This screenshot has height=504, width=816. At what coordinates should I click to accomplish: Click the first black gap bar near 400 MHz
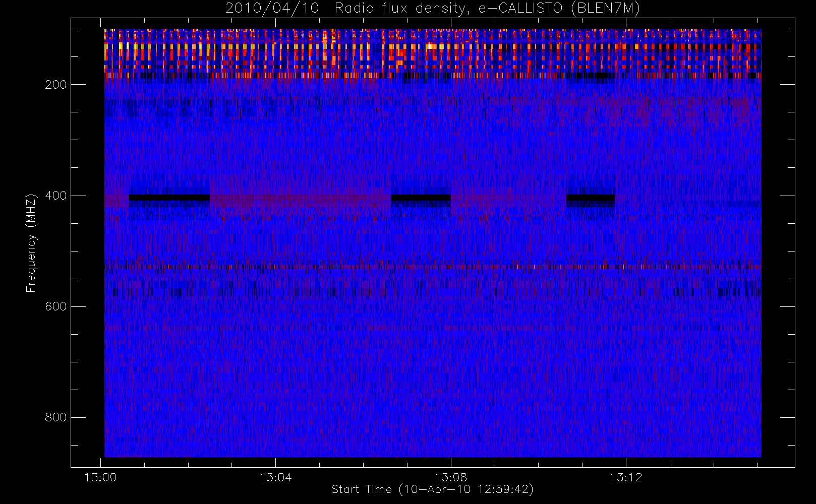coord(169,198)
